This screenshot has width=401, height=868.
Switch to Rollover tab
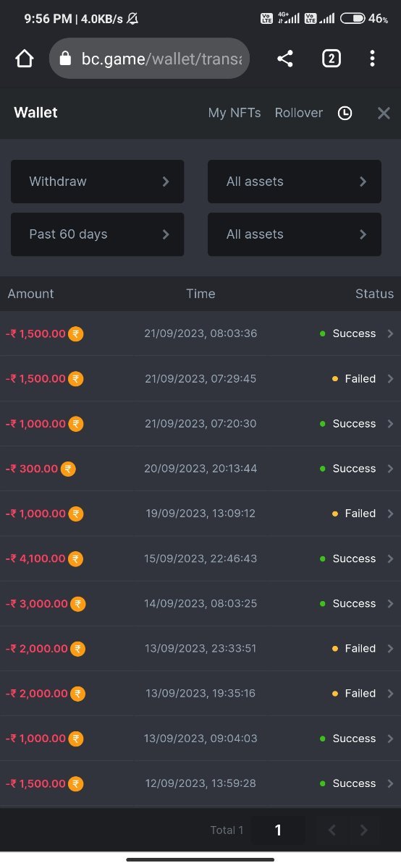pyautogui.click(x=299, y=113)
